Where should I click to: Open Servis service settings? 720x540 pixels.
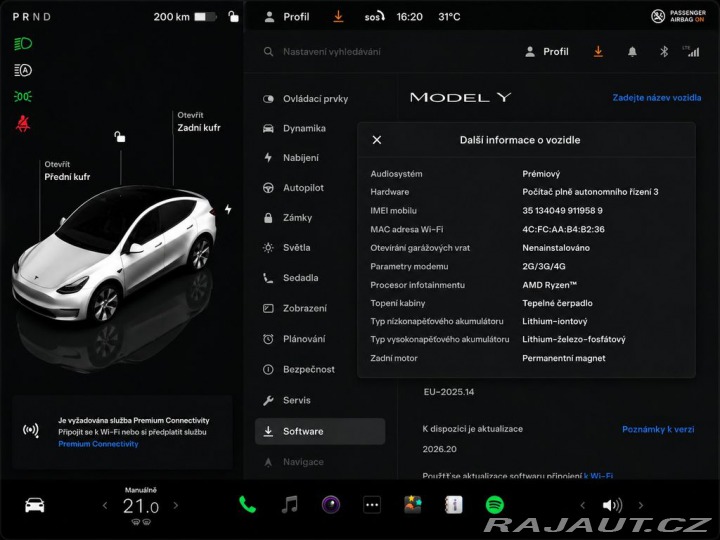point(320,400)
